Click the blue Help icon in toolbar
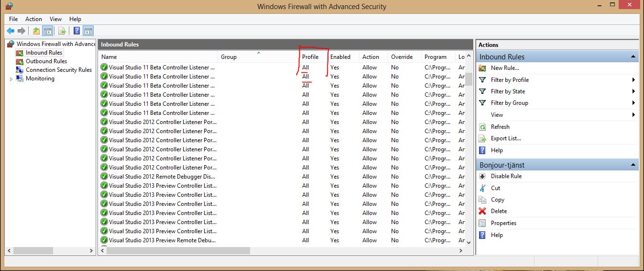 point(76,31)
